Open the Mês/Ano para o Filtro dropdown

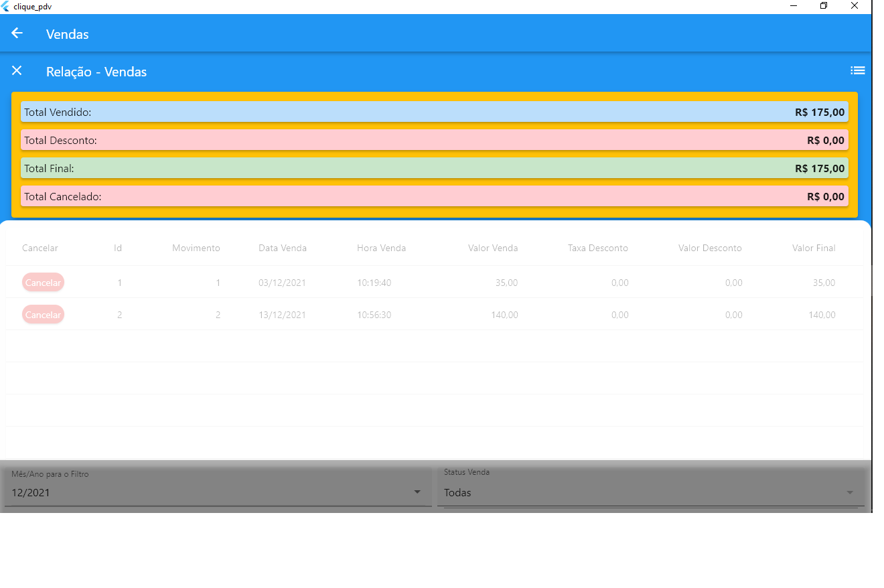[217, 492]
